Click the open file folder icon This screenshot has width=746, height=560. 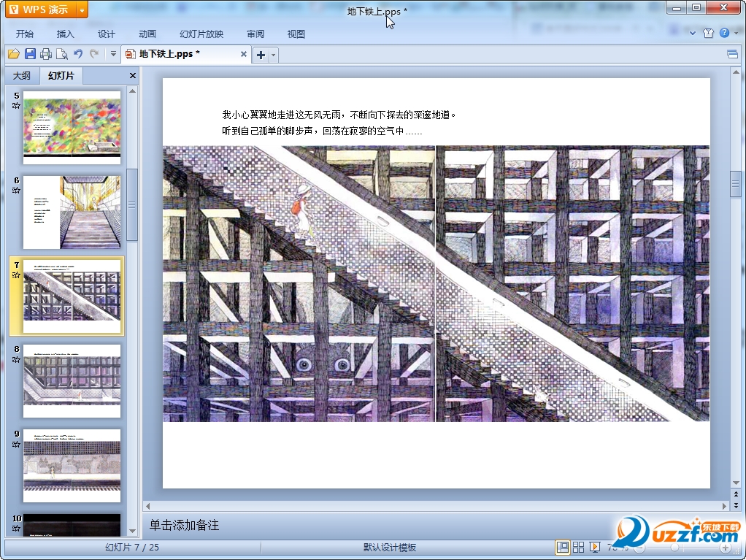[x=14, y=54]
